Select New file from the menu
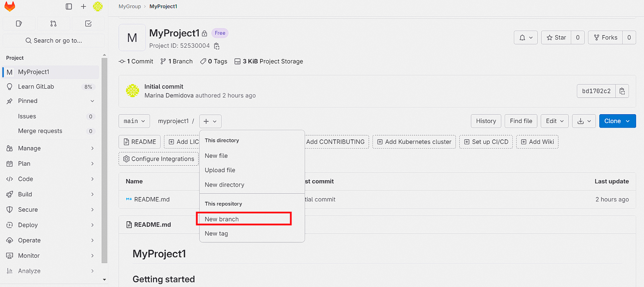Image resolution: width=644 pixels, height=287 pixels. (252, 156)
